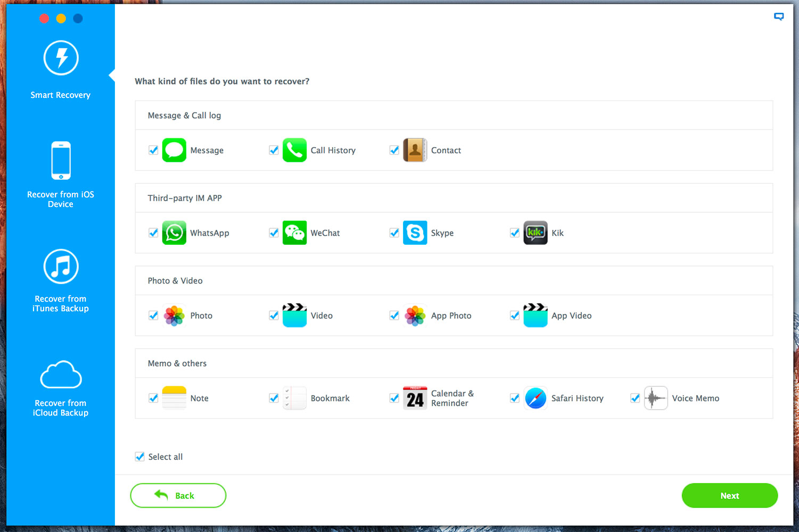Click the green Message app icon
799x532 pixels.
coord(174,150)
